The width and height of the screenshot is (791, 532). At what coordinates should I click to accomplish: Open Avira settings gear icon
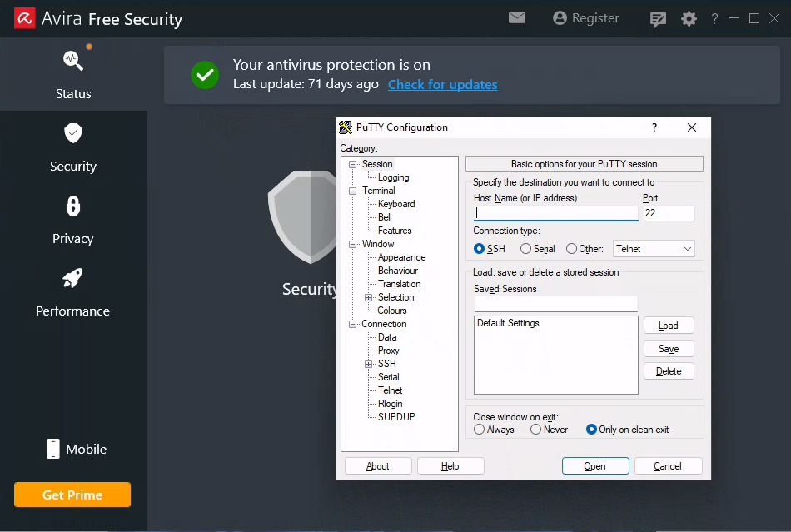[689, 19]
